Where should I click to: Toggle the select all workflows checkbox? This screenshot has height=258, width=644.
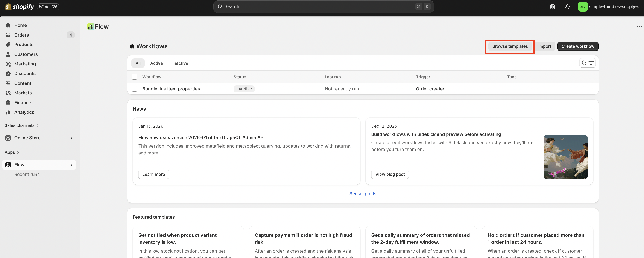[135, 77]
